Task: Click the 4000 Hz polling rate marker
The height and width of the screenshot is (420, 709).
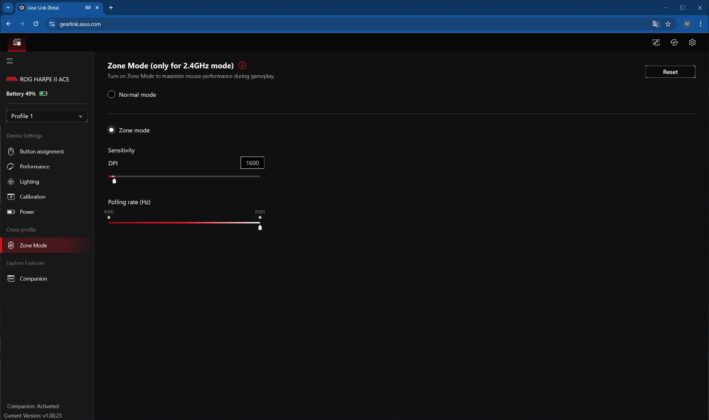Action: coord(109,215)
